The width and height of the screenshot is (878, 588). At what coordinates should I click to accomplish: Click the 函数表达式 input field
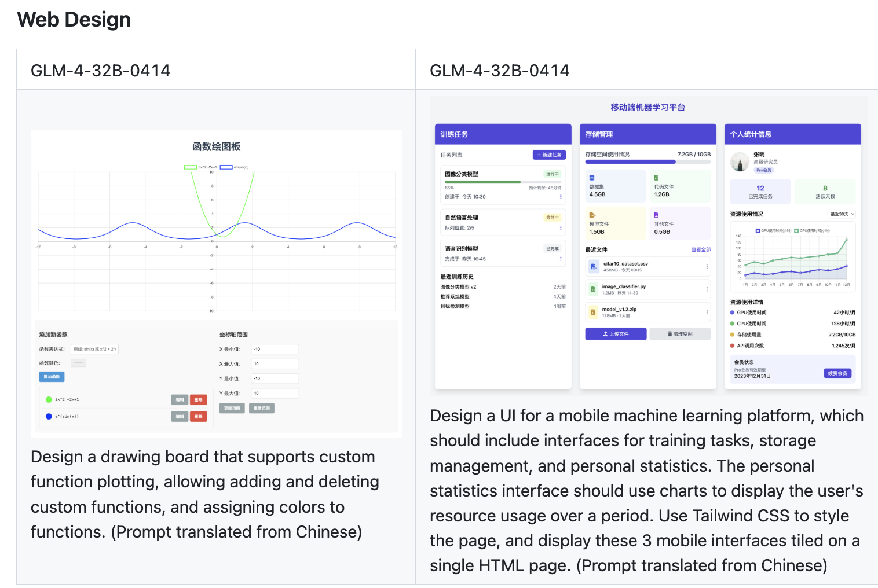click(x=94, y=349)
